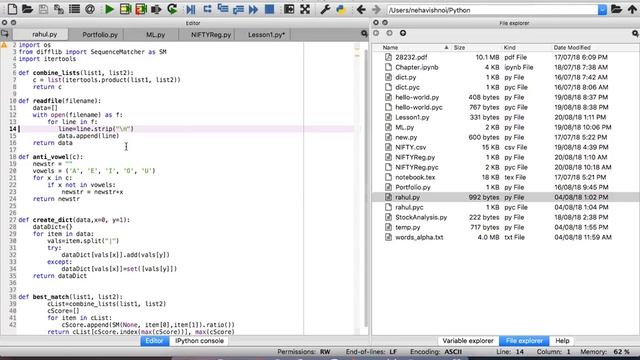
Task: Open a file with the folder icon
Action: 27,9
